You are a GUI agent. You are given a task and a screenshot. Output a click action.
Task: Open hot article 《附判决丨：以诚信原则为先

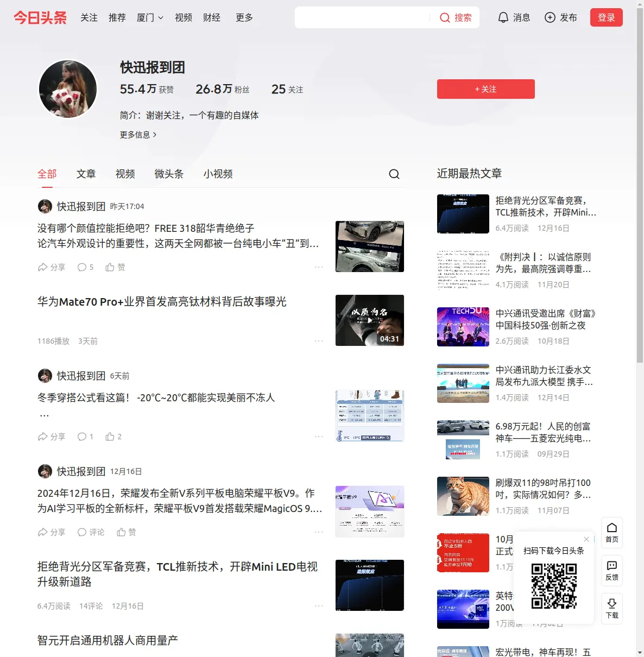click(x=544, y=263)
